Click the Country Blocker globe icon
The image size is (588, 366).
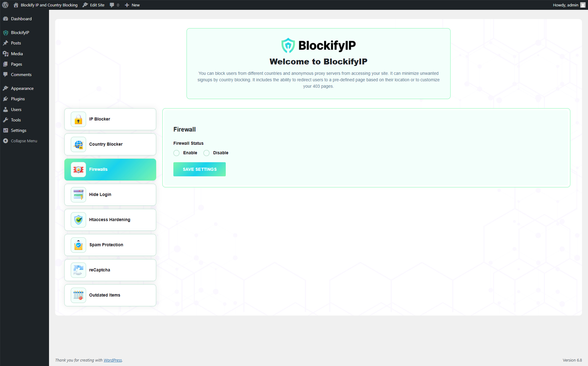pos(78,144)
